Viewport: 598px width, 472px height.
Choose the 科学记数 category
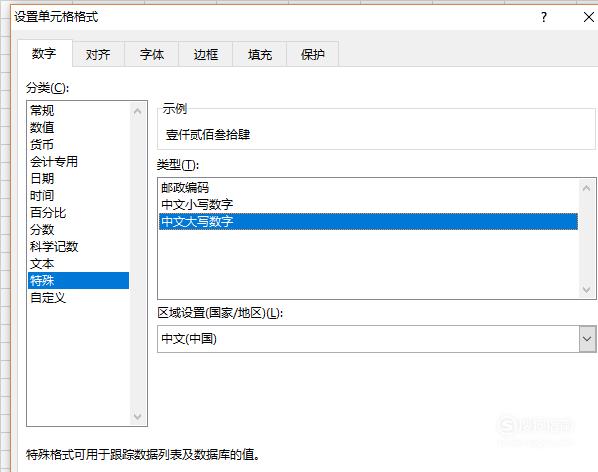[79, 247]
